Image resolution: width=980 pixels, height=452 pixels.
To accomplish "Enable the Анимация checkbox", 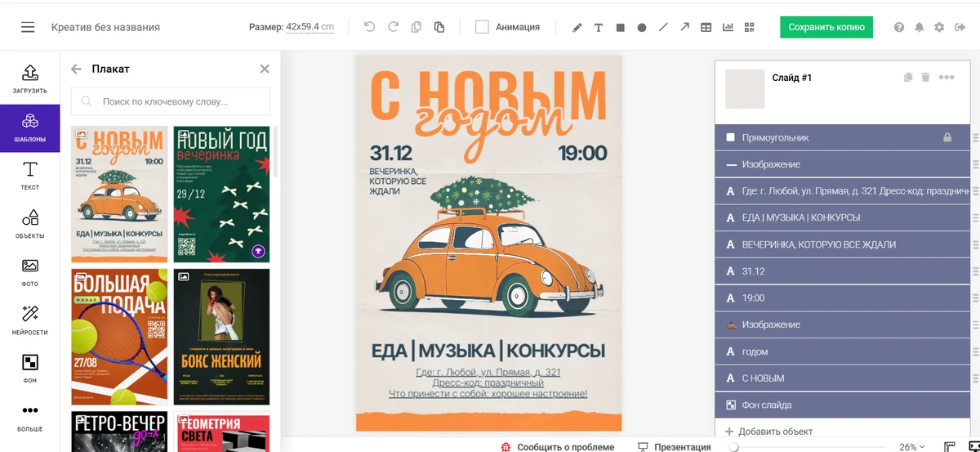I will pyautogui.click(x=482, y=27).
